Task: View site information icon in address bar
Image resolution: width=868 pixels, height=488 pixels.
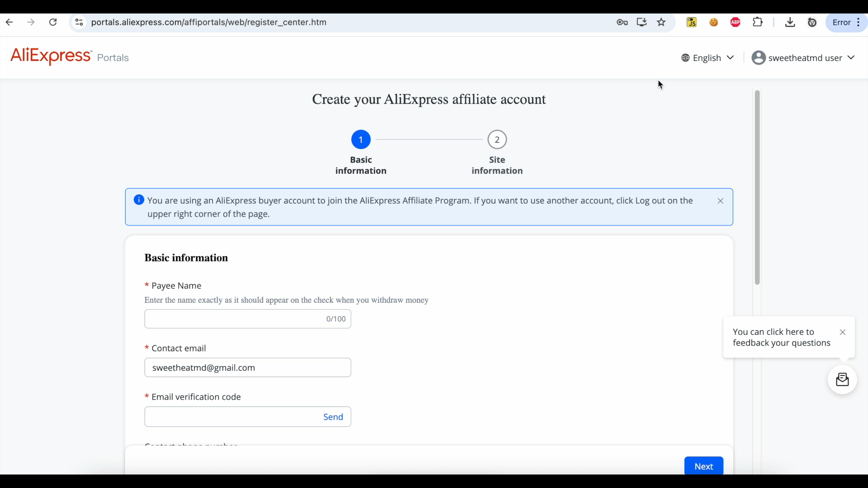Action: click(x=79, y=22)
